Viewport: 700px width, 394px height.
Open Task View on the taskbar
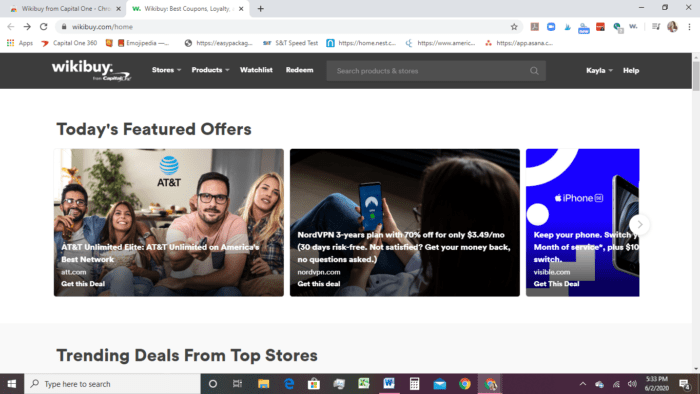238,384
